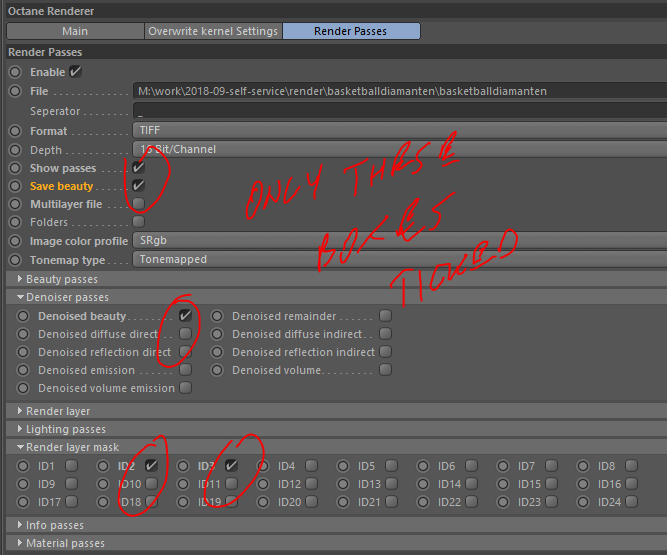Click animation dot beside Save beauty
The height and width of the screenshot is (555, 667).
(15, 186)
